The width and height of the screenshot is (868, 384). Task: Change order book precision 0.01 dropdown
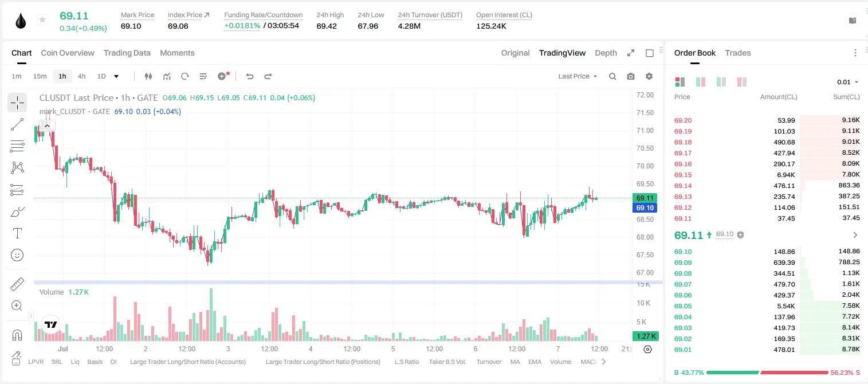pyautogui.click(x=848, y=82)
